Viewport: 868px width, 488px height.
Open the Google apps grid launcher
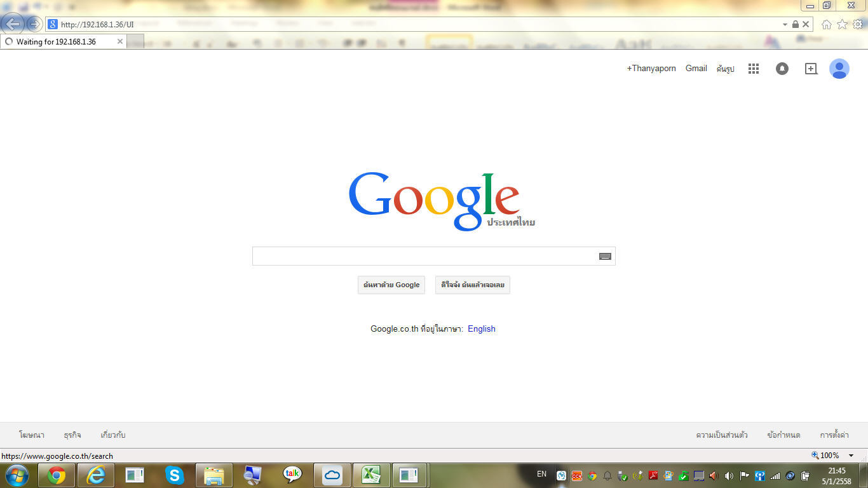click(x=754, y=69)
